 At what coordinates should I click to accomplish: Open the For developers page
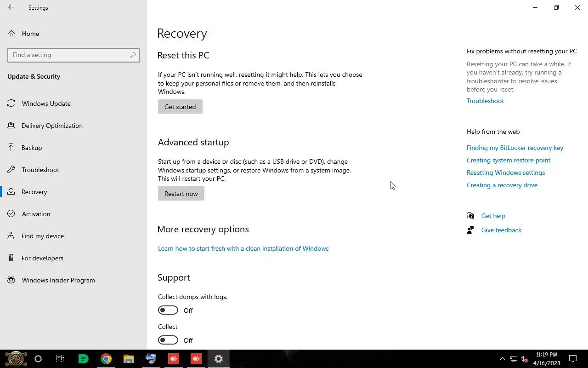pos(73,258)
